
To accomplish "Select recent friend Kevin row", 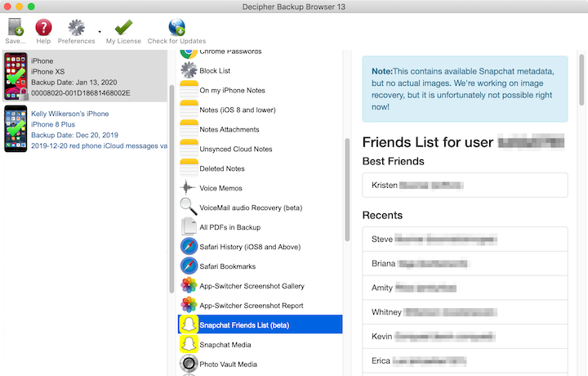I will (x=465, y=336).
